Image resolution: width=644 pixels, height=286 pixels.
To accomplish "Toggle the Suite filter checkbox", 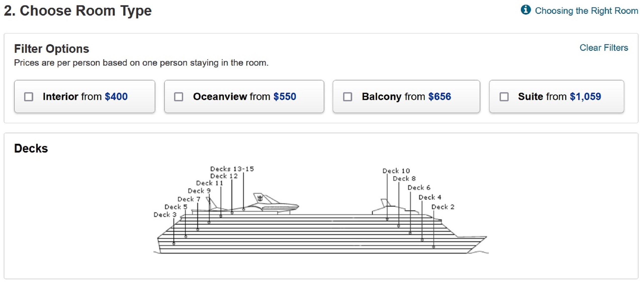I will pos(504,97).
